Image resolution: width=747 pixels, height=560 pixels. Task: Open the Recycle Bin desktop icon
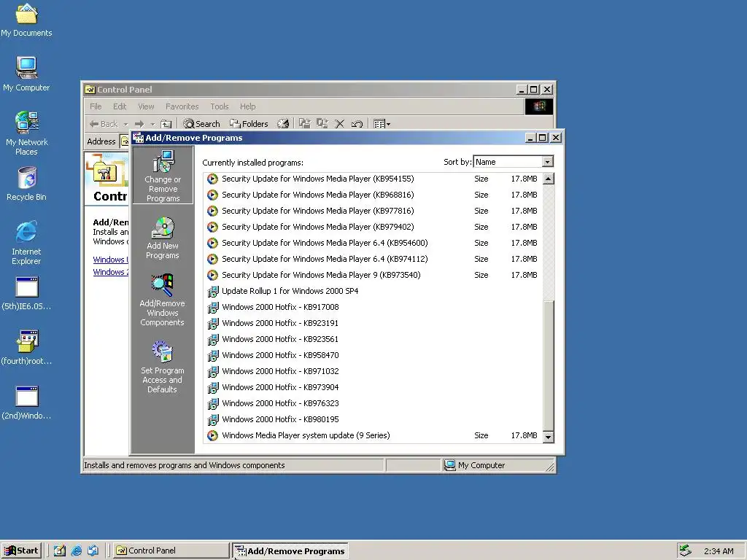pos(26,183)
